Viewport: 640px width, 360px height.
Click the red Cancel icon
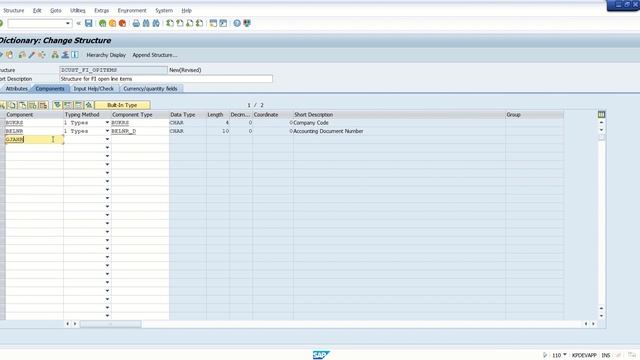[x=122, y=23]
